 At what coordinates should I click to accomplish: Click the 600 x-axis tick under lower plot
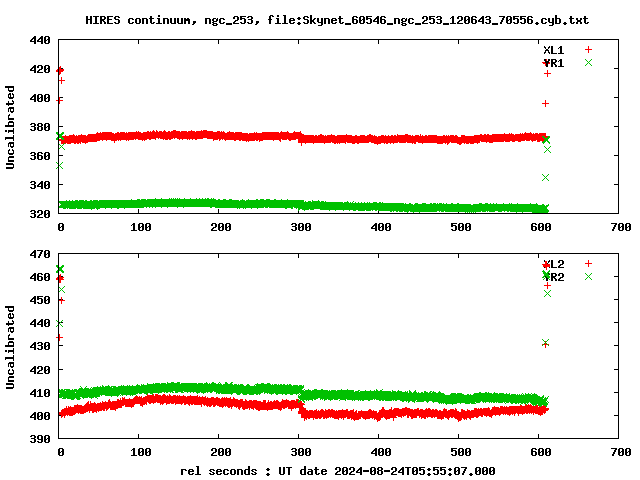click(541, 452)
